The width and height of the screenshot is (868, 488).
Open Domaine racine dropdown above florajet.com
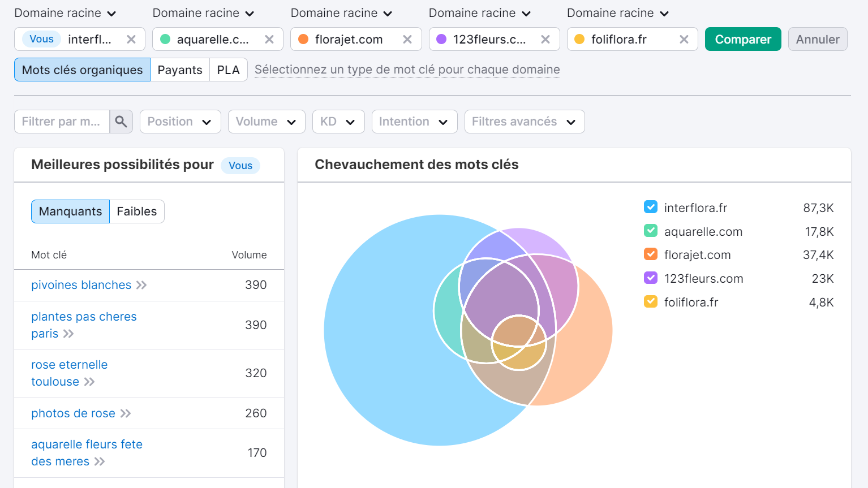tap(341, 13)
